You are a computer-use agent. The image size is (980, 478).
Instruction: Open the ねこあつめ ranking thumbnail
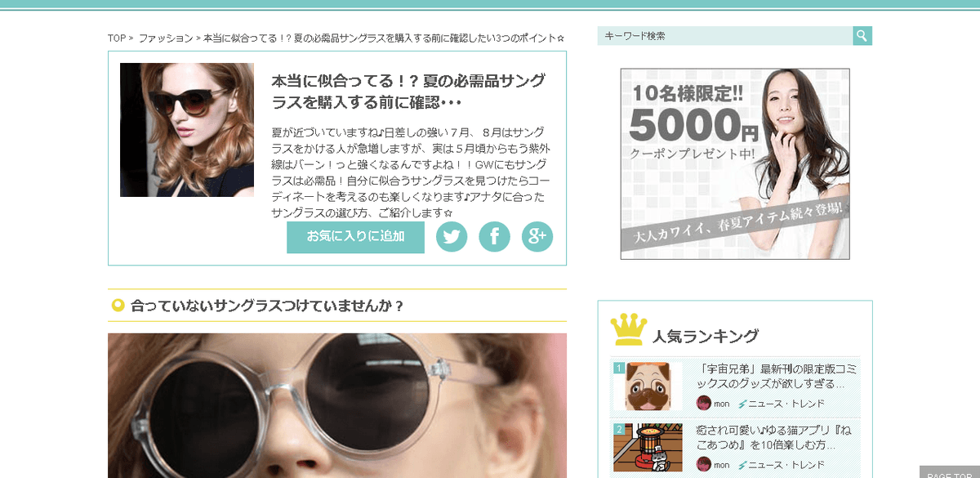click(x=648, y=447)
